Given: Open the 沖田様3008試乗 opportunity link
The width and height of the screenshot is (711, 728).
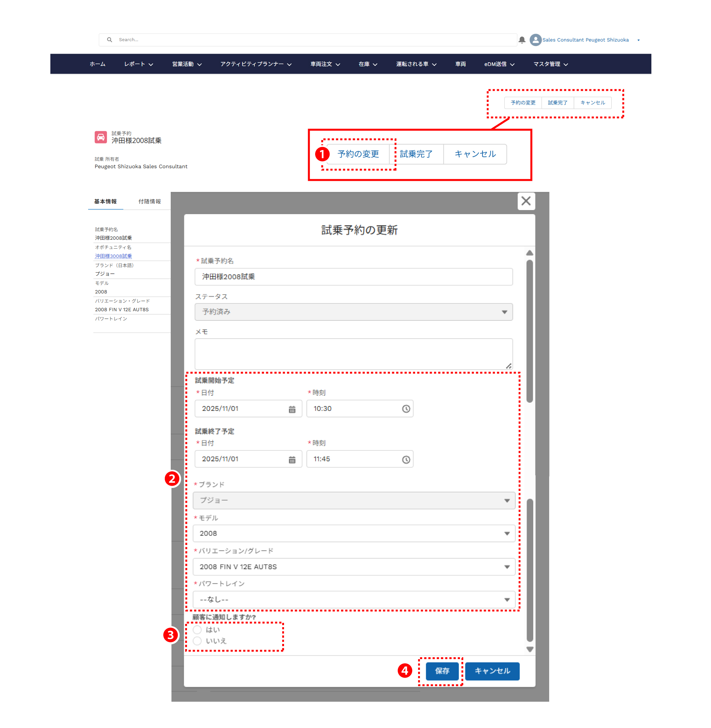Looking at the screenshot, I should pos(113,256).
